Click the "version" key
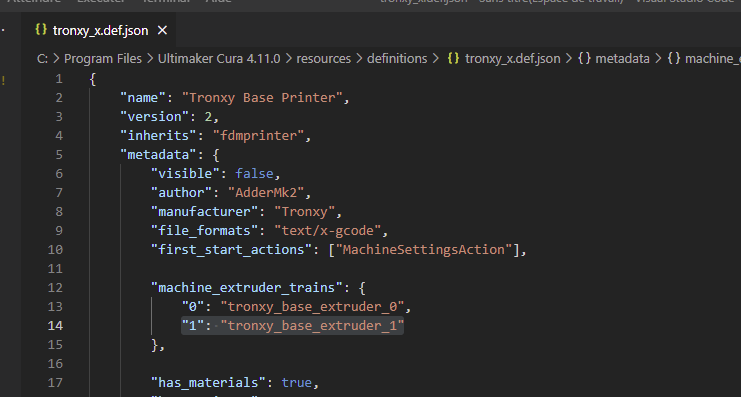Image resolution: width=741 pixels, height=397 pixels. click(155, 117)
